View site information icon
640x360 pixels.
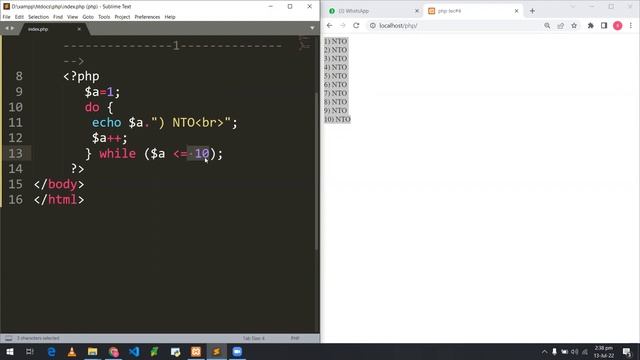click(x=372, y=25)
